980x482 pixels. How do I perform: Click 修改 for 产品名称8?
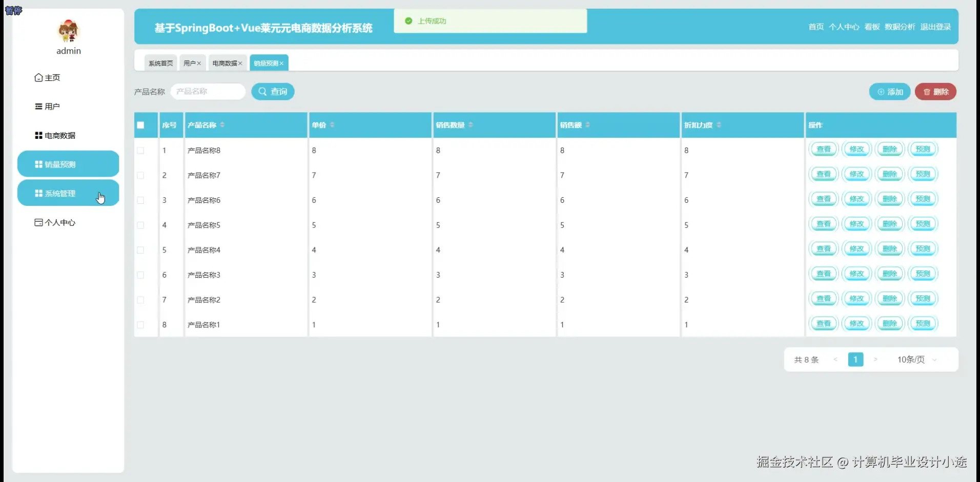click(x=856, y=149)
